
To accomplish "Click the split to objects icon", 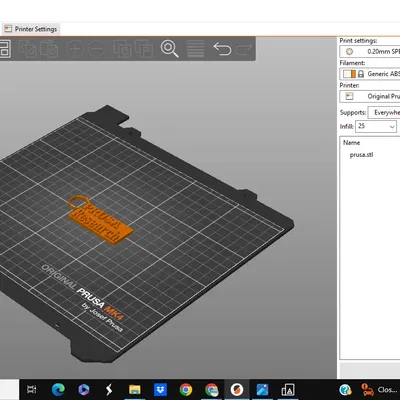I will (122, 49).
